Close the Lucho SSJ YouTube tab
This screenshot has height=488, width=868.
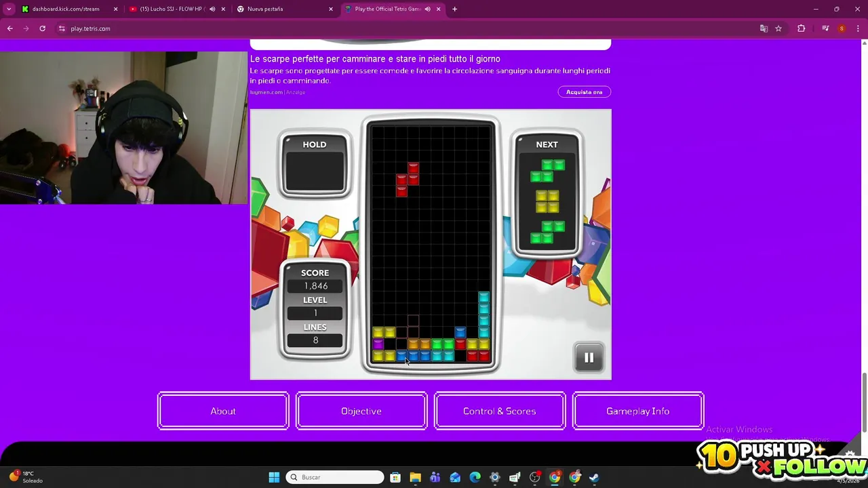(x=223, y=9)
